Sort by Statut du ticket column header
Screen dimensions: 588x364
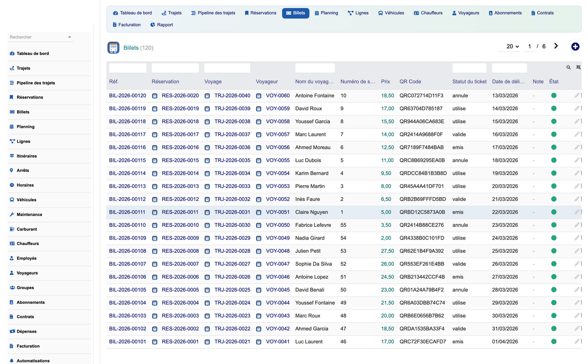469,82
